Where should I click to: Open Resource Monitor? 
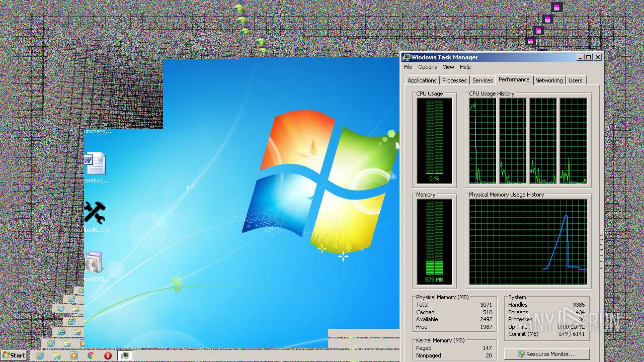coord(546,354)
